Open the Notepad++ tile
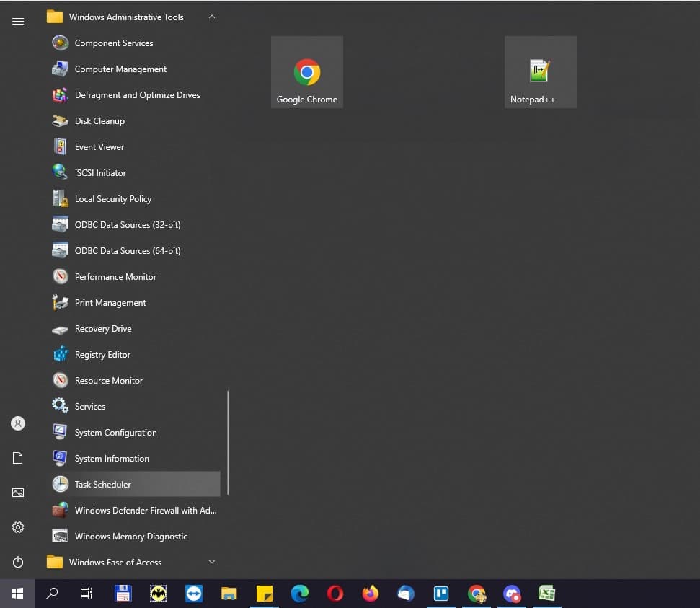Screen dimensions: 700x608 click(x=541, y=72)
